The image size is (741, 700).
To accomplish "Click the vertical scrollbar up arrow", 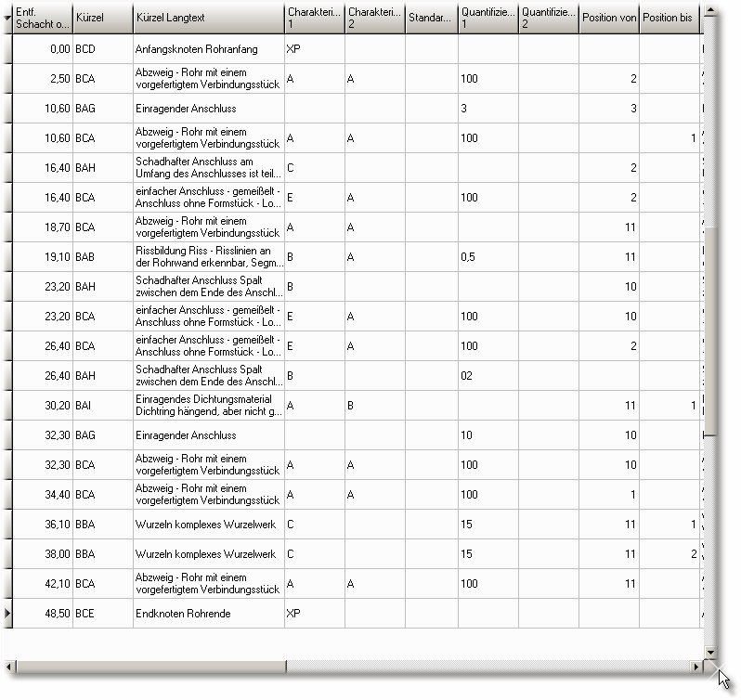I will 710,9.
